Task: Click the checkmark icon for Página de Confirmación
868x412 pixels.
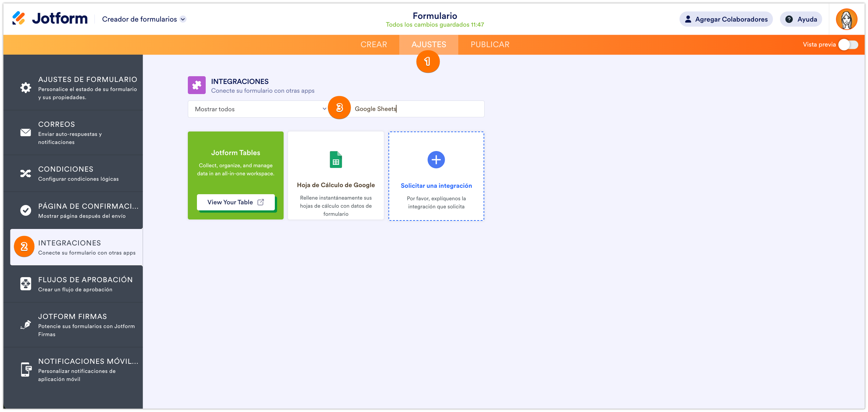Action: click(x=26, y=210)
